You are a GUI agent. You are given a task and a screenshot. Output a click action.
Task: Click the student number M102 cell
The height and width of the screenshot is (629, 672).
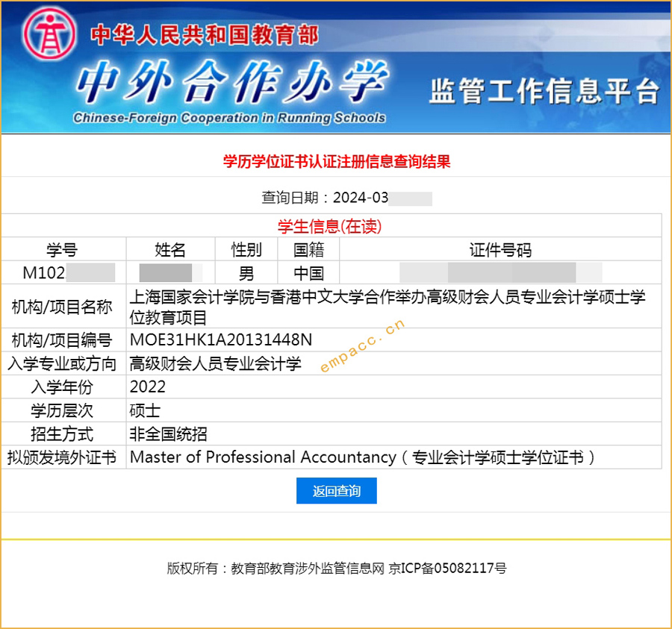point(64,272)
